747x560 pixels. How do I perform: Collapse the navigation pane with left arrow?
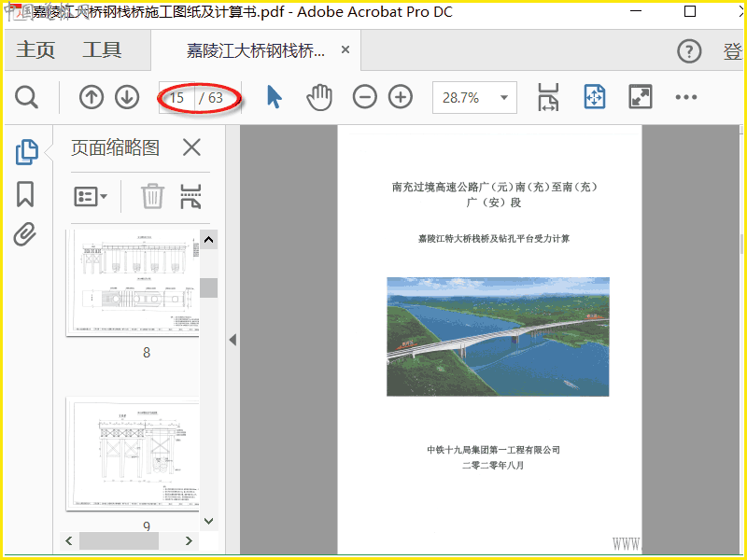(x=233, y=340)
